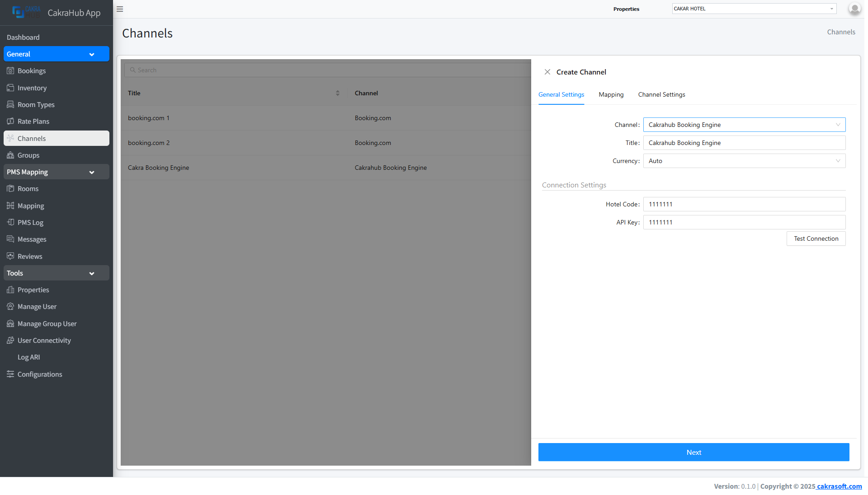Sort the table by Title column
This screenshot has height=495, width=868.
(337, 93)
